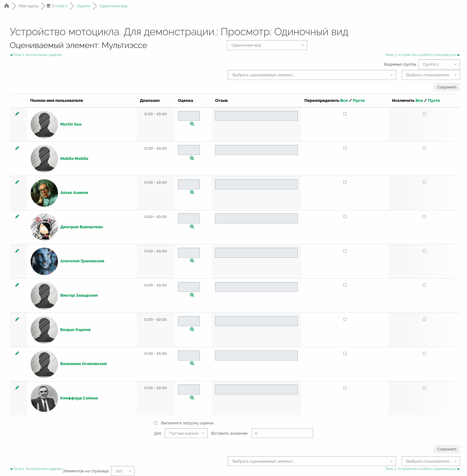Open 'moto 2' breadcrumb item
Screen dimensions: 467x476
(x=61, y=6)
